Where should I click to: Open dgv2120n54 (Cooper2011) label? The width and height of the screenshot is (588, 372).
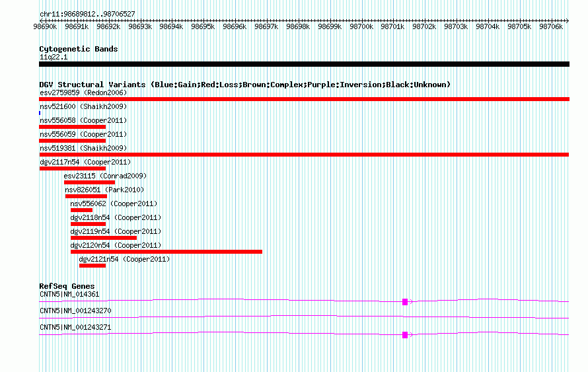point(116,245)
